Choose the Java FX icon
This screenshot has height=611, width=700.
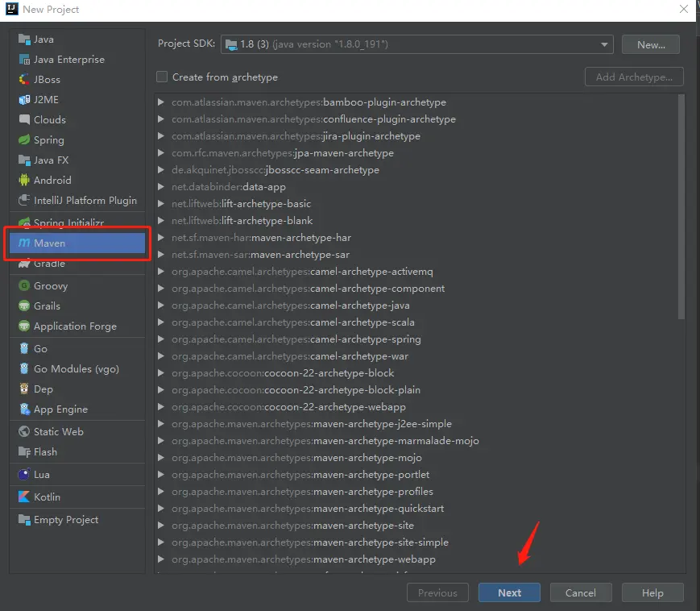click(x=24, y=160)
